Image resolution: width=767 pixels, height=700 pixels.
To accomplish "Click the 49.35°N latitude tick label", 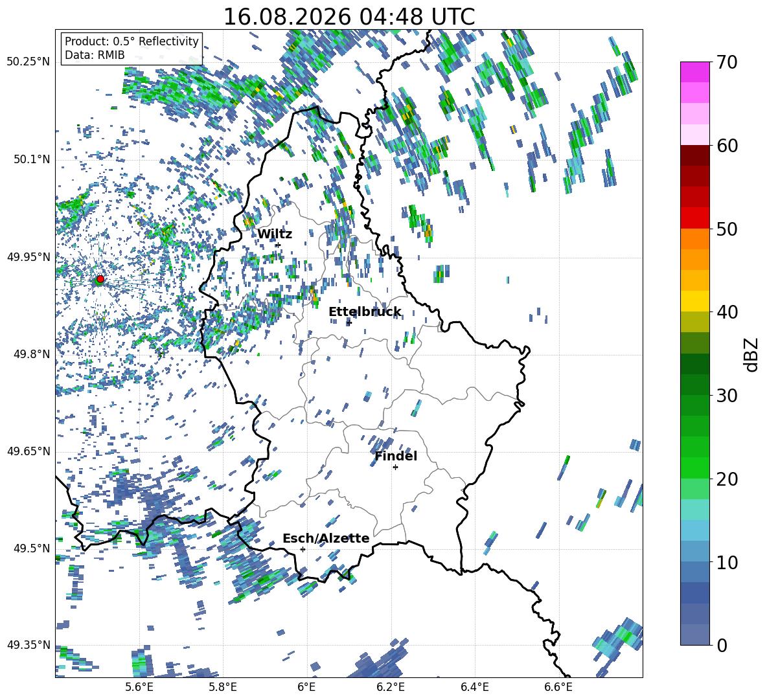I will point(29,645).
